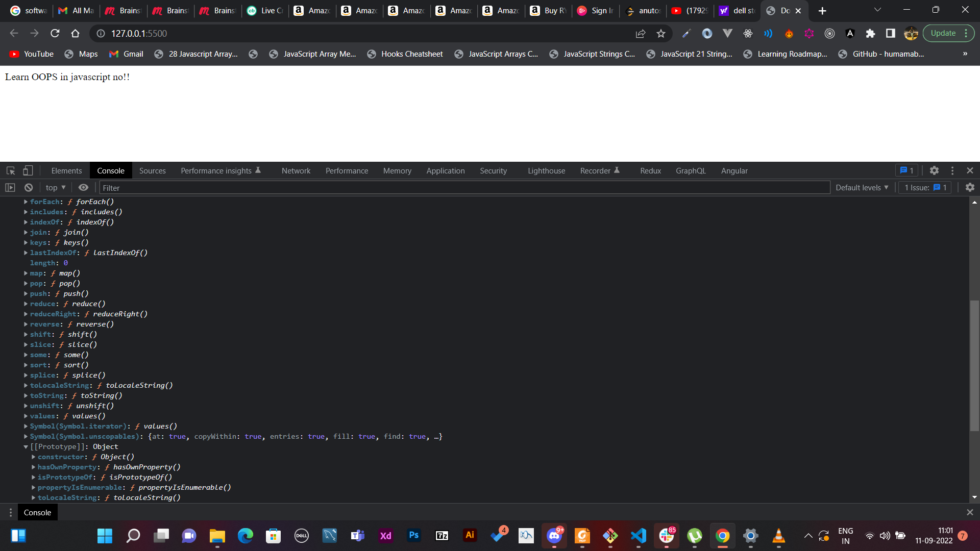Bookmark this page using the star icon
This screenshot has width=980, height=551.
(x=660, y=33)
